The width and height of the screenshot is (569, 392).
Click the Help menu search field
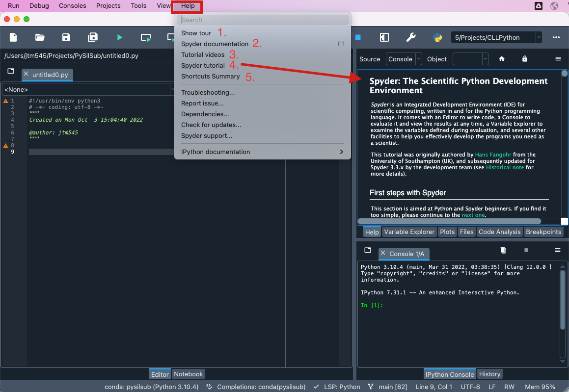[263, 20]
